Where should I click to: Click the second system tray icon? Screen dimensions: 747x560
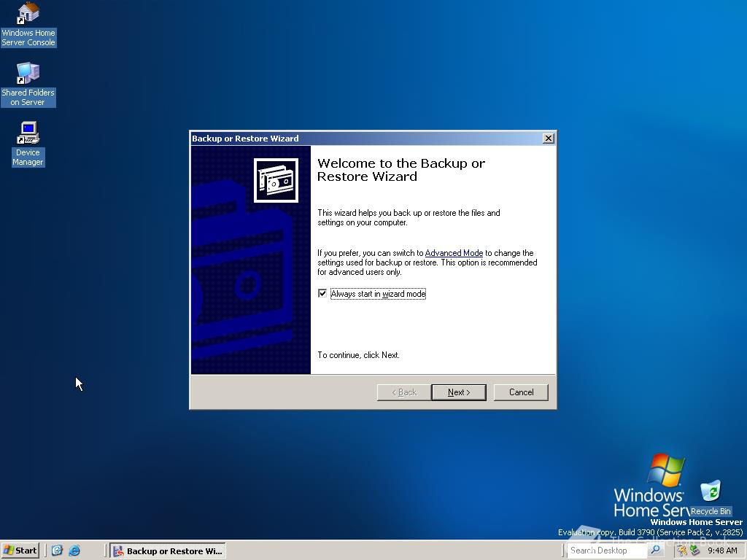[694, 551]
